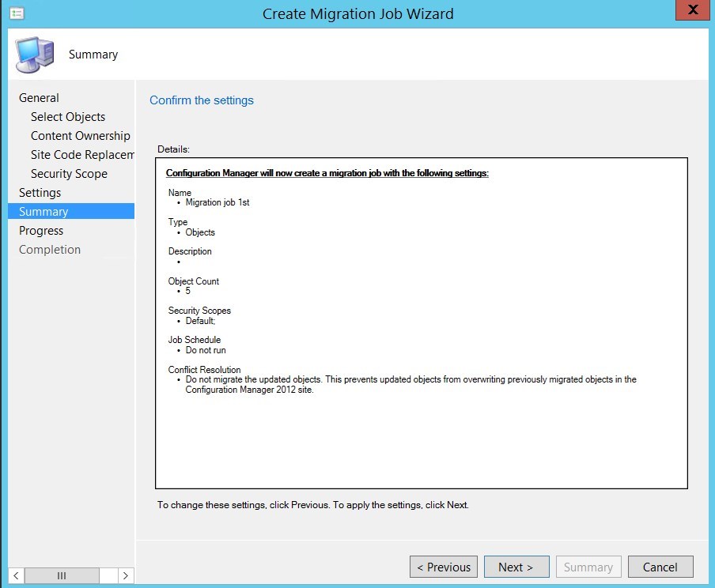Close the wizard with the X button
Image resolution: width=715 pixels, height=588 pixels.
(694, 10)
